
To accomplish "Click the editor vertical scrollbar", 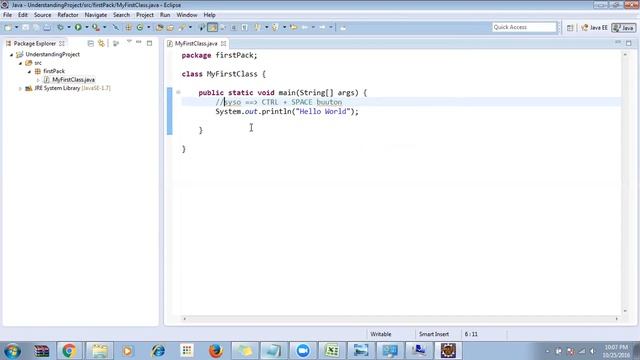I will (x=625, y=182).
